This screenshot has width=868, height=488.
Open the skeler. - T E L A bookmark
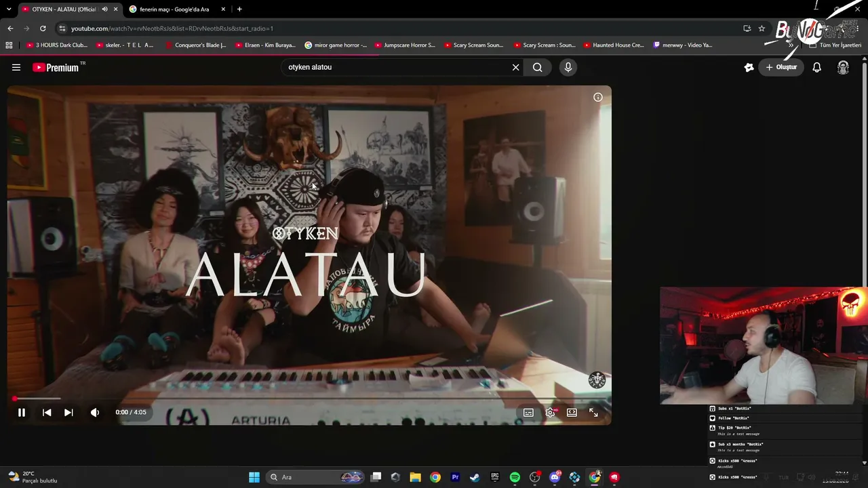(x=125, y=45)
